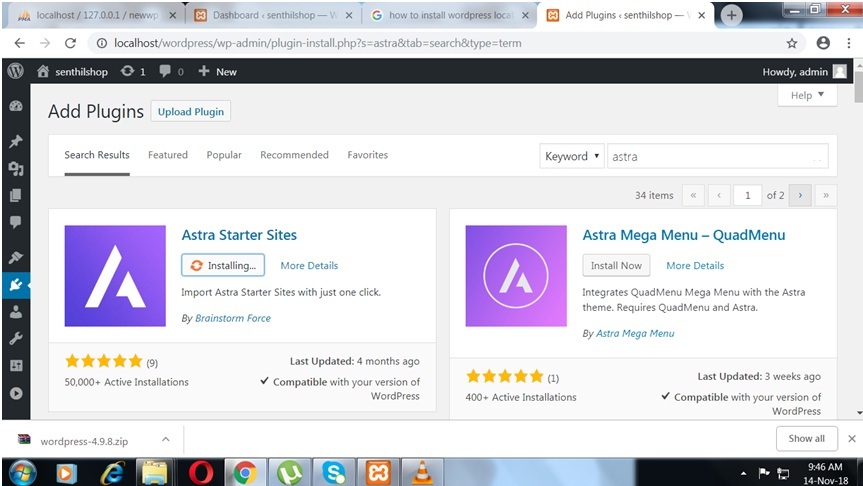Switch to the Featured tab
This screenshot has height=486, width=863.
pyautogui.click(x=167, y=155)
